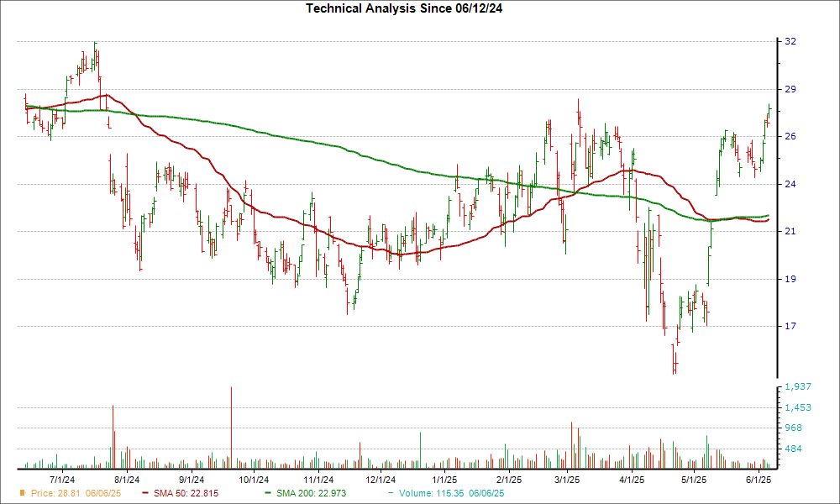Click the green SMA 200 legend line marker

point(269,493)
